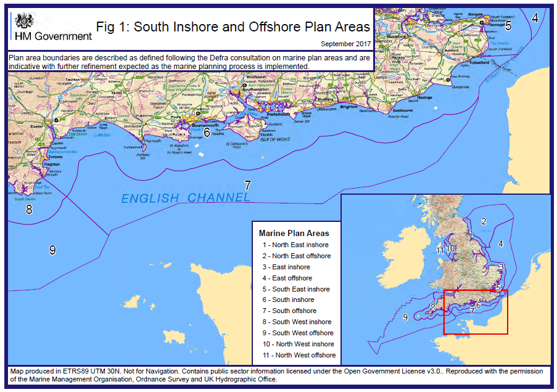Viewport: 557px width, 392px height.
Task: Select the large number 7 in the English Channel
Action: pyautogui.click(x=247, y=186)
